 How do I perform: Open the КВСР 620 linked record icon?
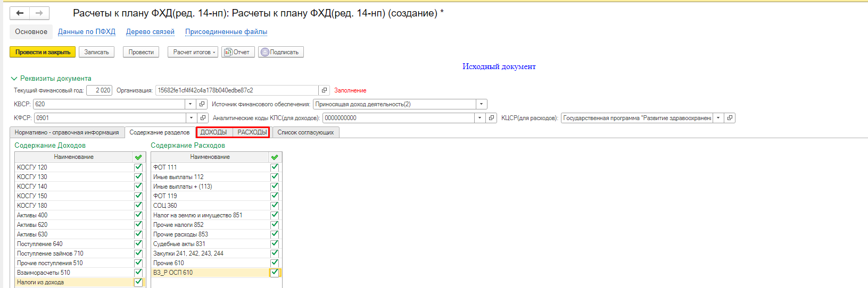pyautogui.click(x=202, y=104)
